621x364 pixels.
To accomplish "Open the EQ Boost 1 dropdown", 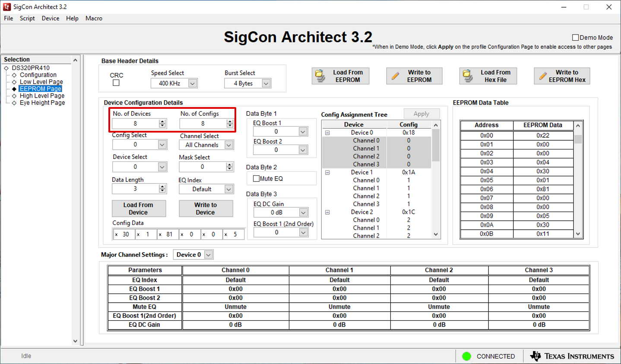I will click(303, 132).
